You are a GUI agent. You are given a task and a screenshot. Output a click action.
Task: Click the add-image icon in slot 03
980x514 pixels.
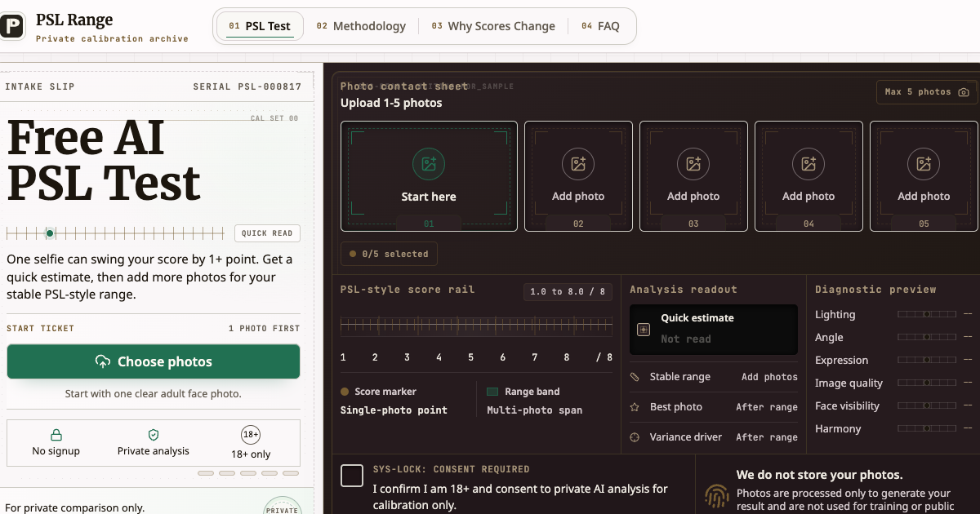pos(693,164)
